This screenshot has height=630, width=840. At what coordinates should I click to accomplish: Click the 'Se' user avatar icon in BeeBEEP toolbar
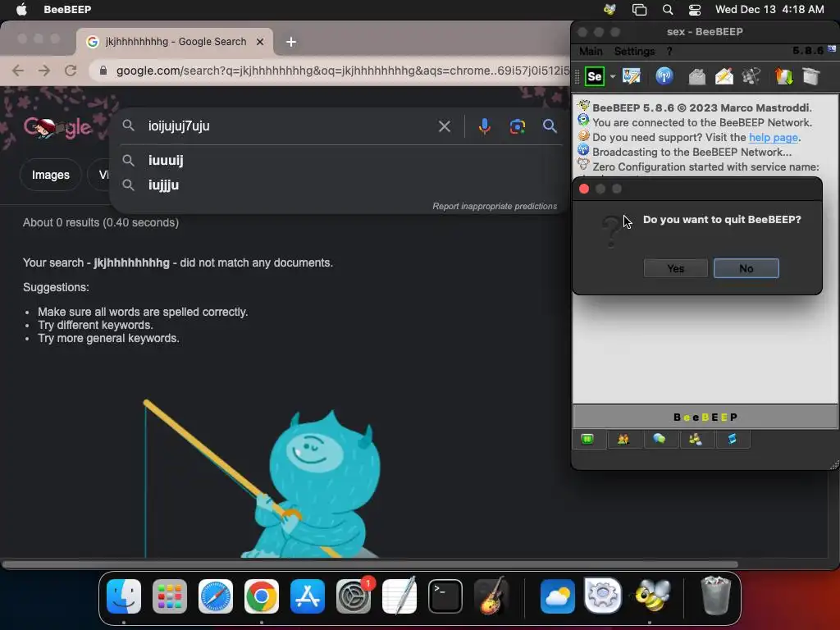tap(594, 76)
